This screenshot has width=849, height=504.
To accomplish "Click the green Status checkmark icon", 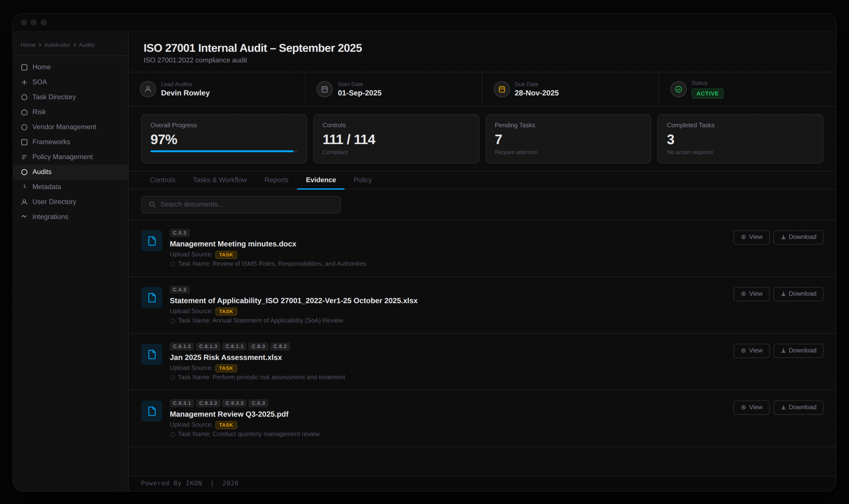I will pyautogui.click(x=678, y=89).
